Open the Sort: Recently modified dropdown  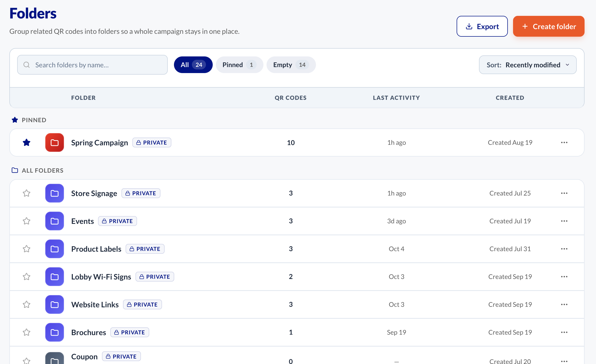[x=528, y=65]
